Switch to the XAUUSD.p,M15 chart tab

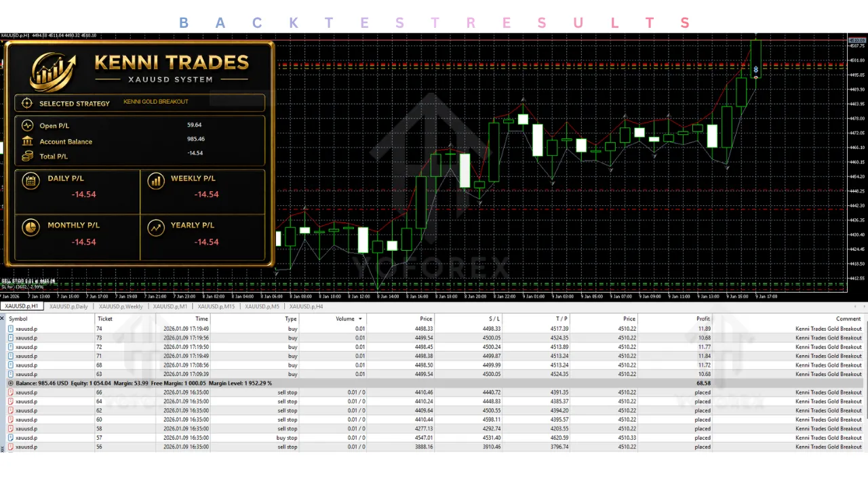click(x=216, y=306)
